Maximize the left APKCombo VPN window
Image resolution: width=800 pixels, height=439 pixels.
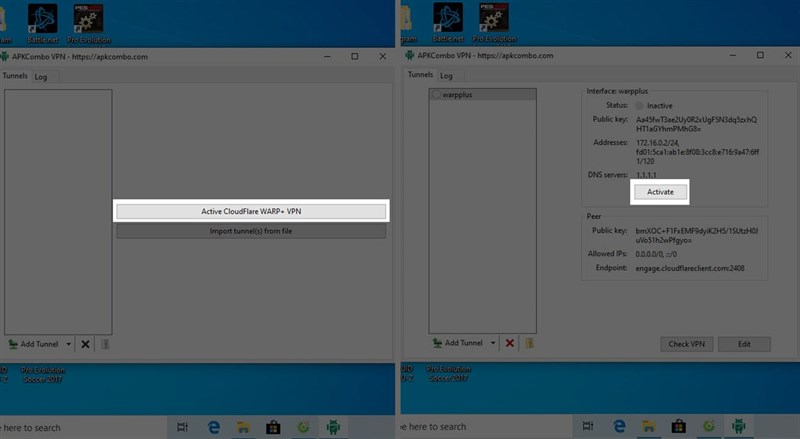click(x=355, y=56)
